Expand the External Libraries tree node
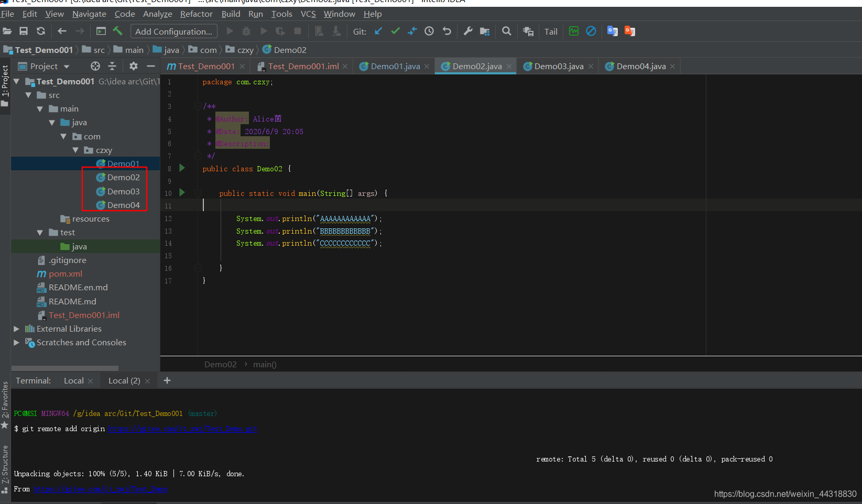 click(x=16, y=329)
